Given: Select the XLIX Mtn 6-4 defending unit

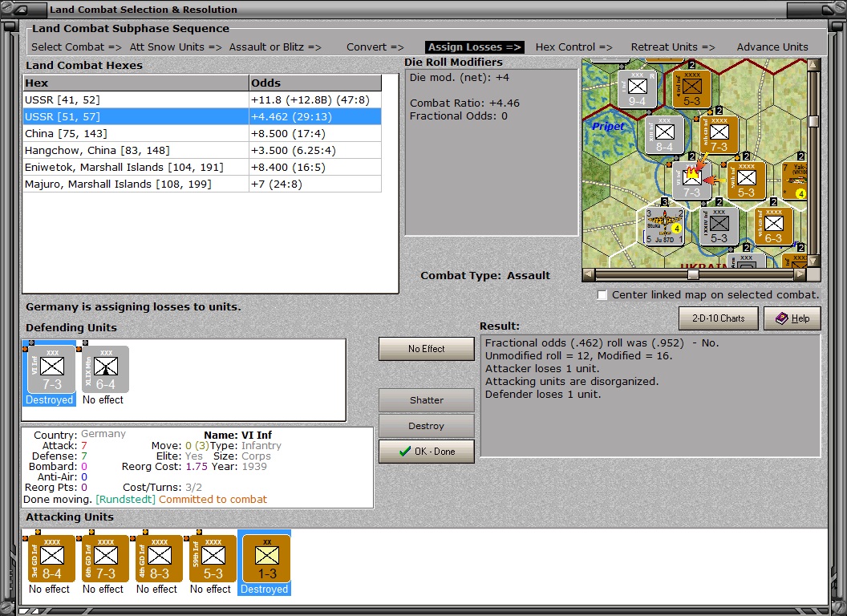Looking at the screenshot, I should click(x=105, y=370).
